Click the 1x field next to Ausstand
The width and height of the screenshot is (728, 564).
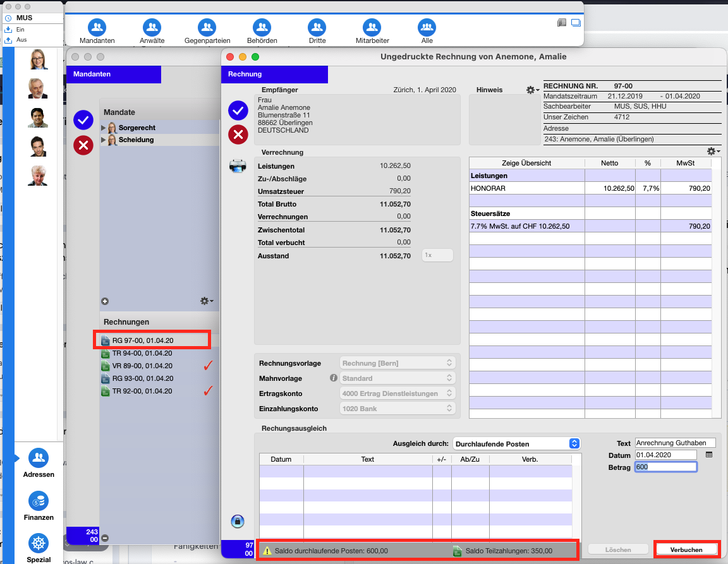437,255
